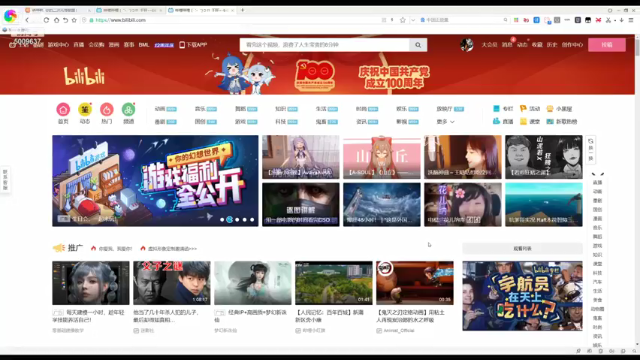Click the 换一换 refresh recommendations button
Viewport: 640px width, 360px height.
[591, 150]
